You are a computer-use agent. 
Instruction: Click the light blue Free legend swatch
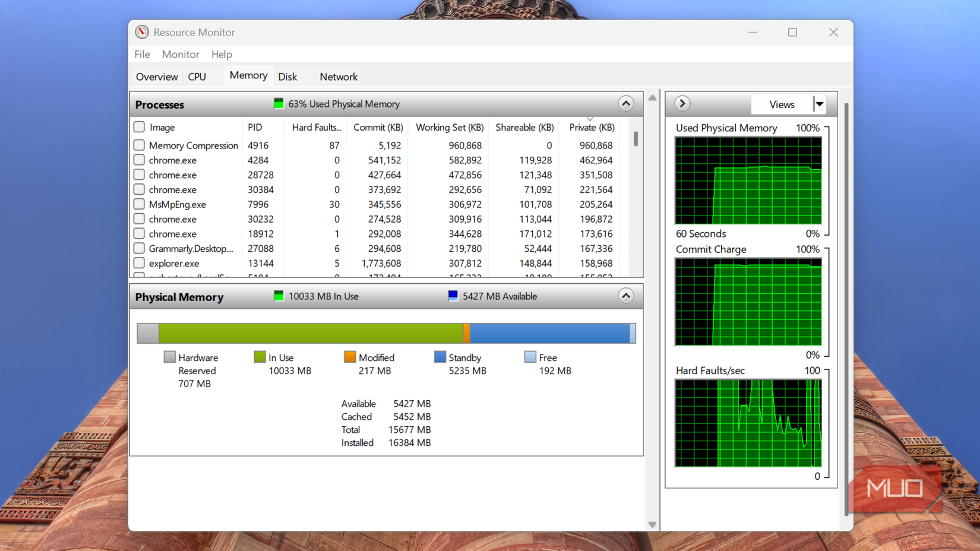coord(530,357)
